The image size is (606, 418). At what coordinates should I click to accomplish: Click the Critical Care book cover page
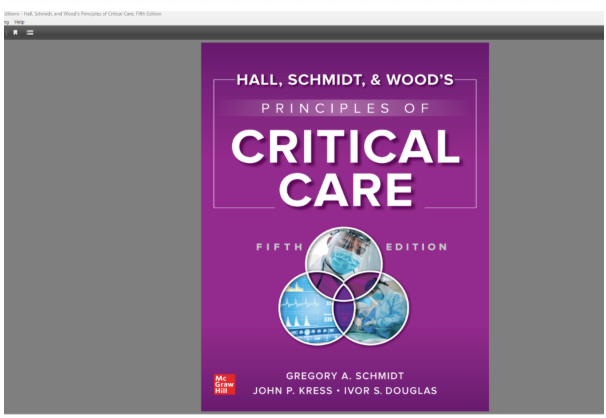345,227
